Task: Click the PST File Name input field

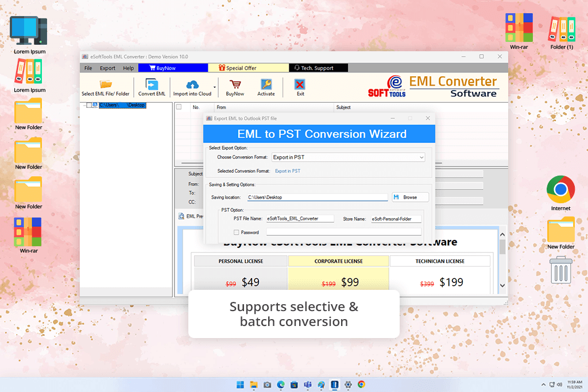Action: coord(300,219)
